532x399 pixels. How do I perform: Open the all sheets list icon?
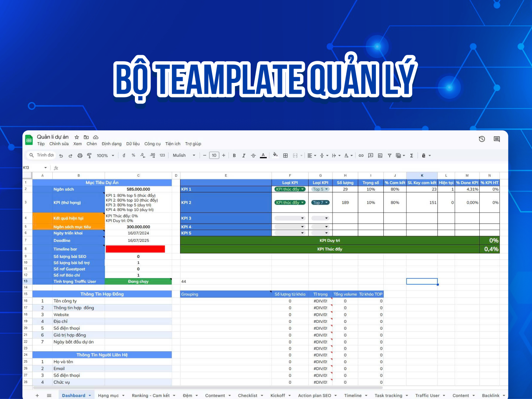click(x=49, y=395)
